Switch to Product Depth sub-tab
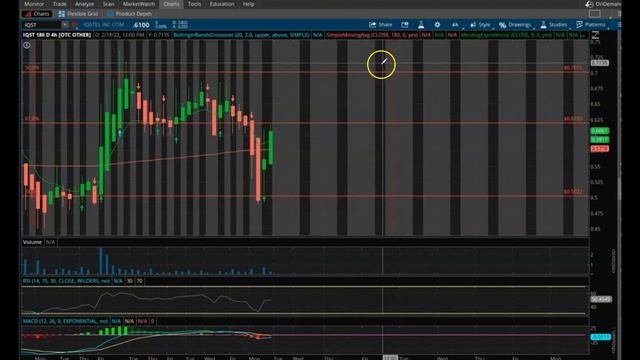This screenshot has height=360, width=640. [129, 14]
